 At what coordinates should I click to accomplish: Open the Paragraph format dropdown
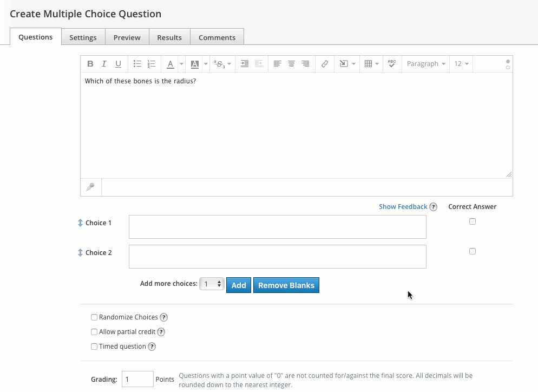426,64
